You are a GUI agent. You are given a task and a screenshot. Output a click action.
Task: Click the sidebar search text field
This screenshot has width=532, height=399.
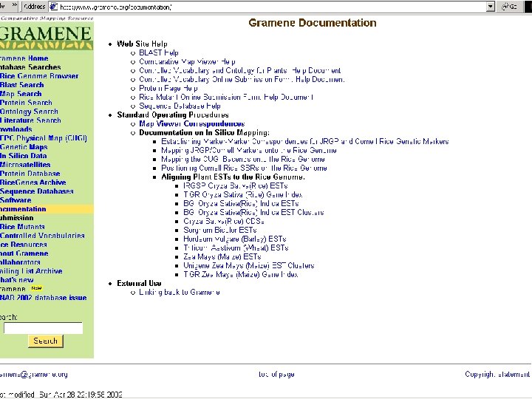pyautogui.click(x=43, y=328)
